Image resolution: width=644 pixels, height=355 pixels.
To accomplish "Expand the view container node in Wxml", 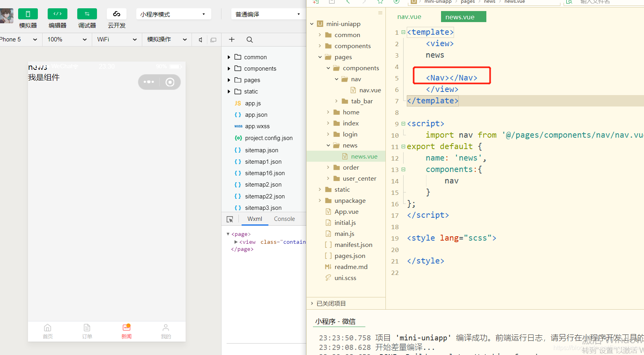I will pyautogui.click(x=236, y=242).
